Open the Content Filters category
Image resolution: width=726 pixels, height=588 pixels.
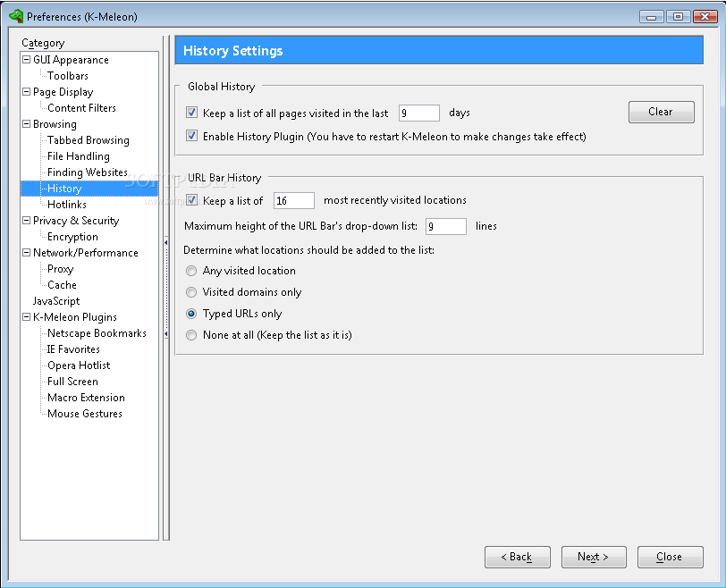pos(81,108)
